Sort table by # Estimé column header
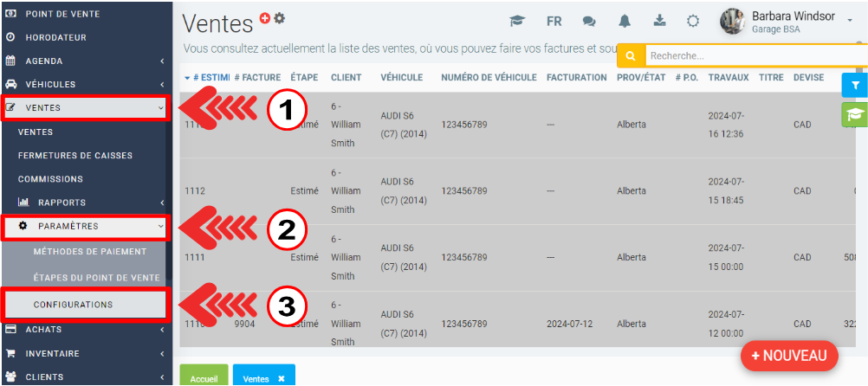The height and width of the screenshot is (386, 868). (207, 78)
